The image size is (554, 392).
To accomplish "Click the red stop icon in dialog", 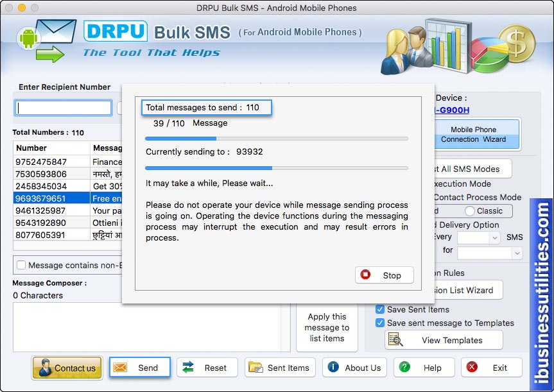I will coord(365,275).
